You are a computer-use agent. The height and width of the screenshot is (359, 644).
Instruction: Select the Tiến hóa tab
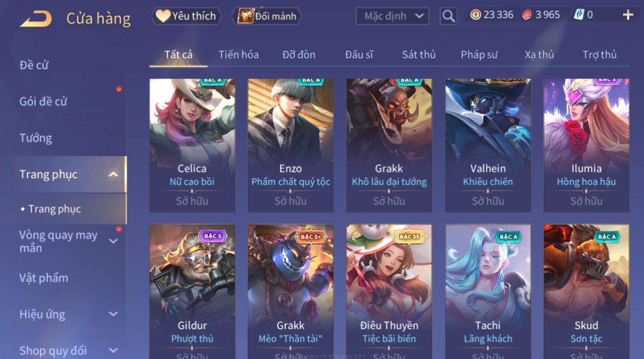(239, 55)
